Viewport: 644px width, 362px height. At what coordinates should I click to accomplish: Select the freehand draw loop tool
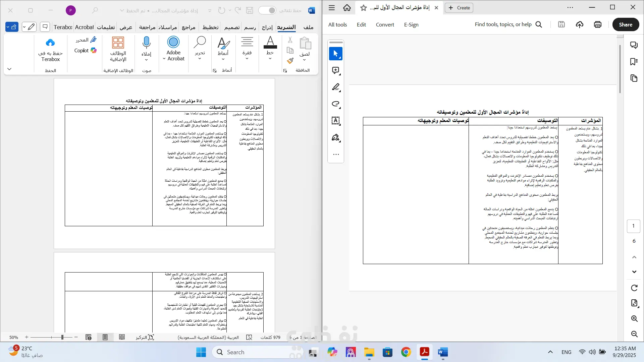(x=335, y=104)
